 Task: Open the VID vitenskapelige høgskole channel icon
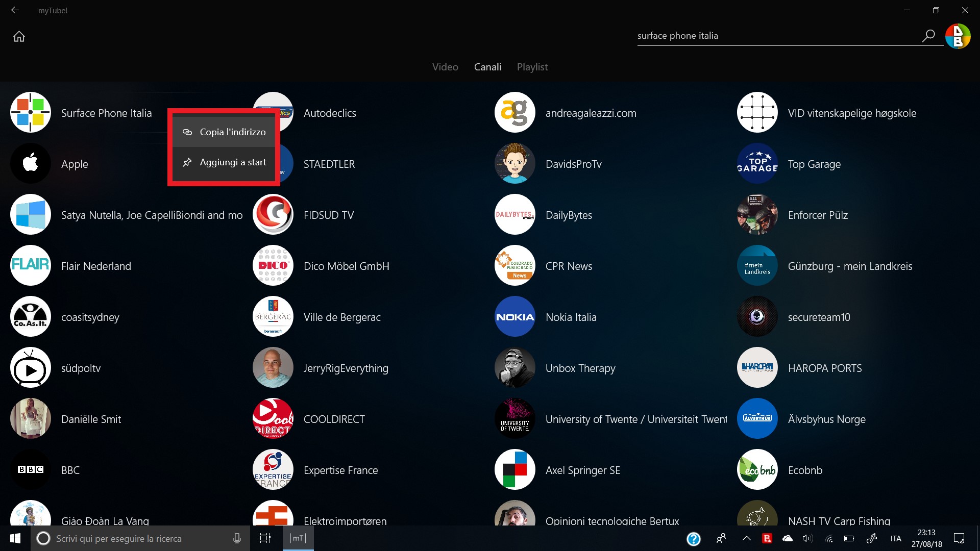tap(757, 112)
